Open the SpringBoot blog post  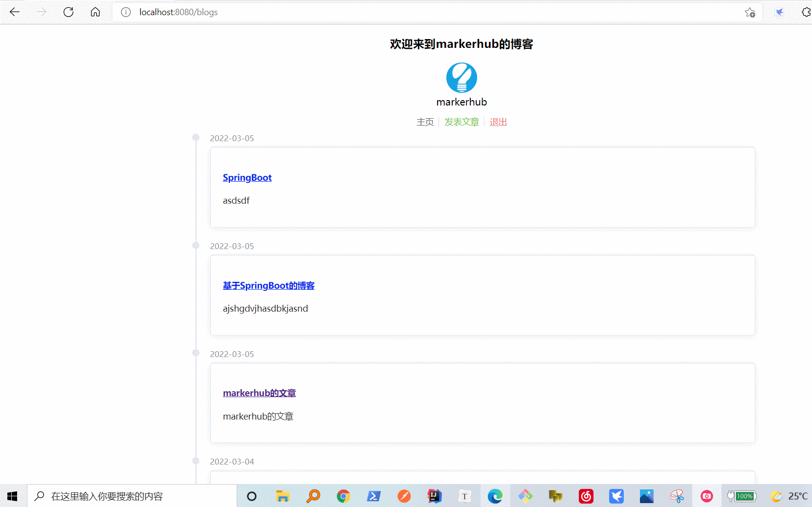[247, 178]
